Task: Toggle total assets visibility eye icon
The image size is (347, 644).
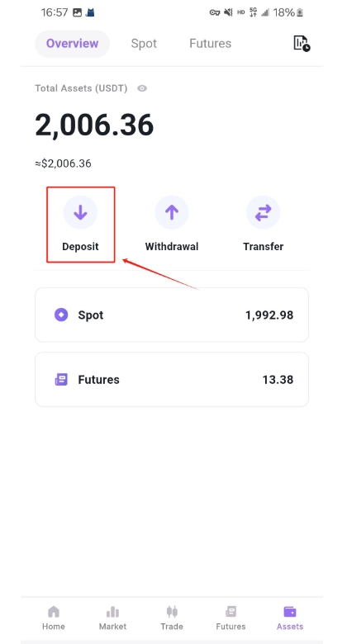Action: pyautogui.click(x=142, y=88)
